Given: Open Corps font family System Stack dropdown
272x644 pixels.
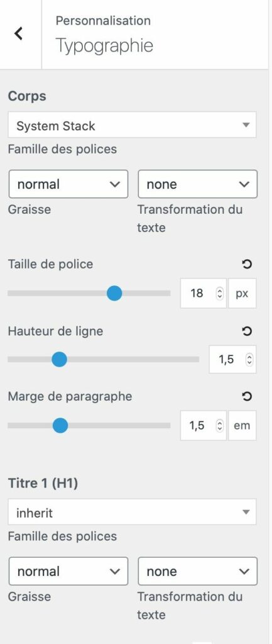Looking at the screenshot, I should coord(132,125).
